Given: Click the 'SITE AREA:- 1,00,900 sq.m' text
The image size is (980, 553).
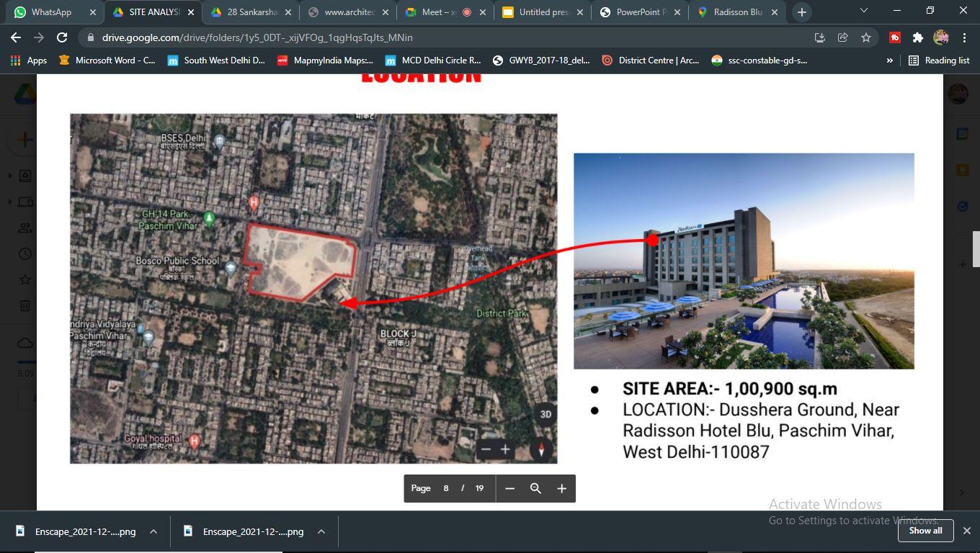Looking at the screenshot, I should tap(730, 389).
